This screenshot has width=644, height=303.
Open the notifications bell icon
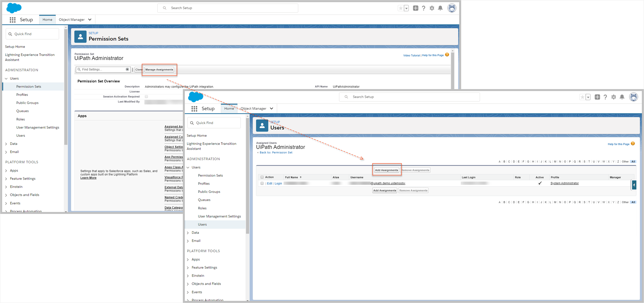tap(440, 8)
